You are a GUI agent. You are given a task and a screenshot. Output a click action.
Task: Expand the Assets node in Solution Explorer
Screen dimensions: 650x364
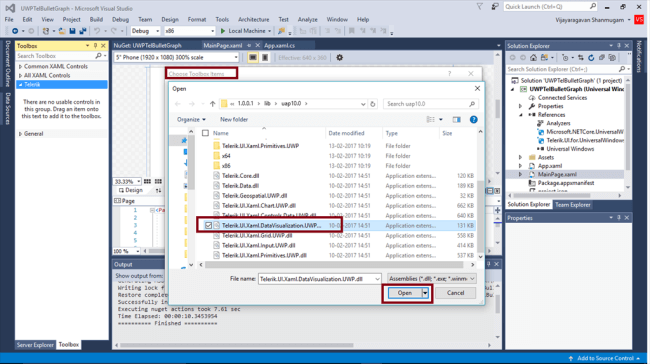(x=521, y=158)
